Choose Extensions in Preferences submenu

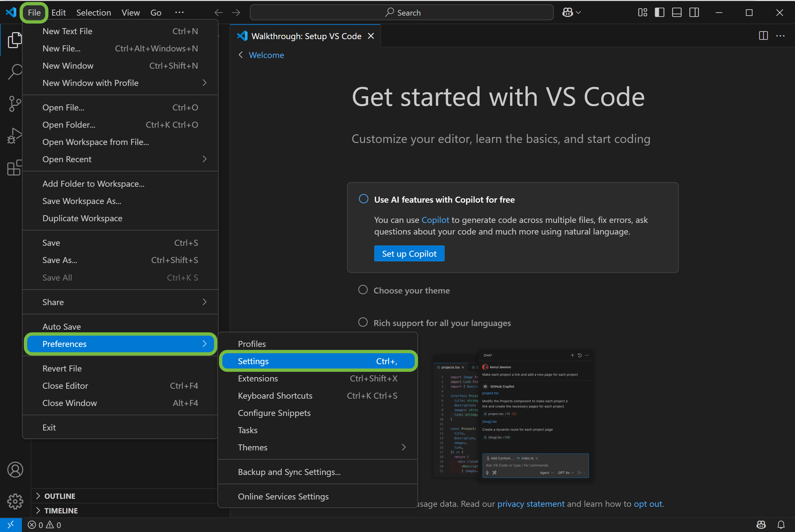pyautogui.click(x=317, y=378)
